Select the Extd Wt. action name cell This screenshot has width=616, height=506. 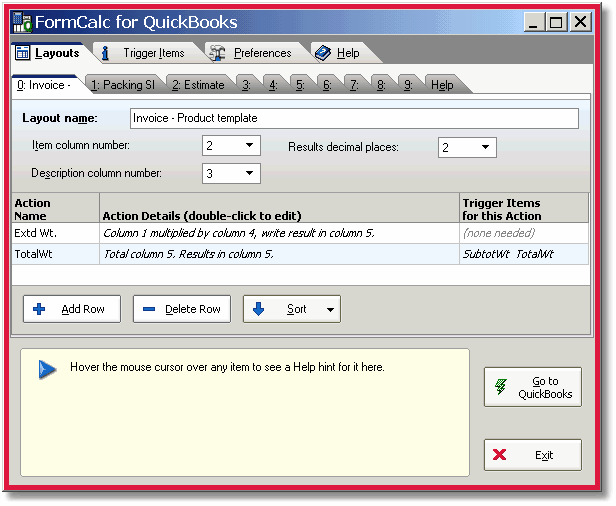[56, 233]
